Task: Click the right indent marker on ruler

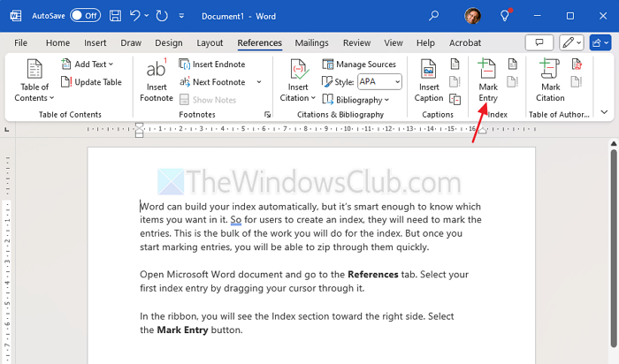Action: 483,131
